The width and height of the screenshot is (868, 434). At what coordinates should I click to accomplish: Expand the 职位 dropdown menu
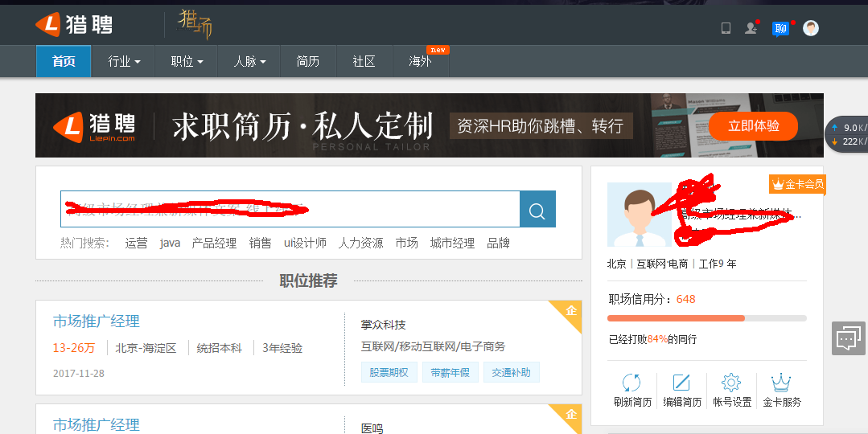pos(187,61)
